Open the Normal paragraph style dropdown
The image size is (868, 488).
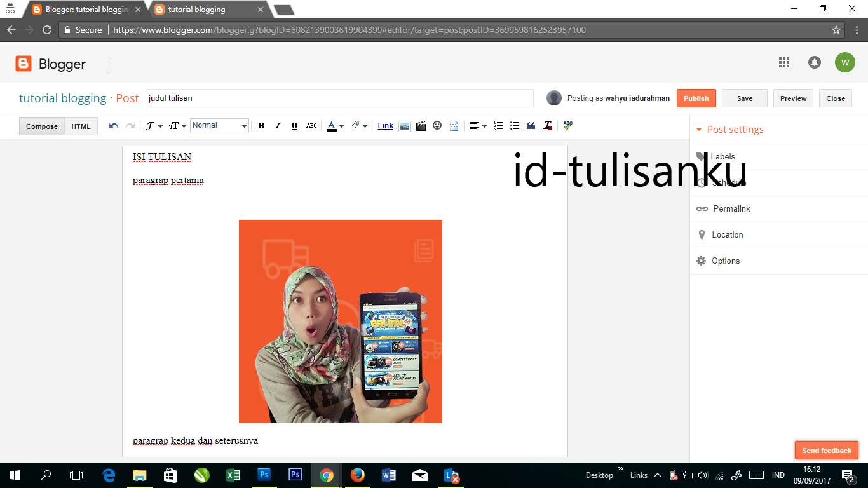click(219, 125)
